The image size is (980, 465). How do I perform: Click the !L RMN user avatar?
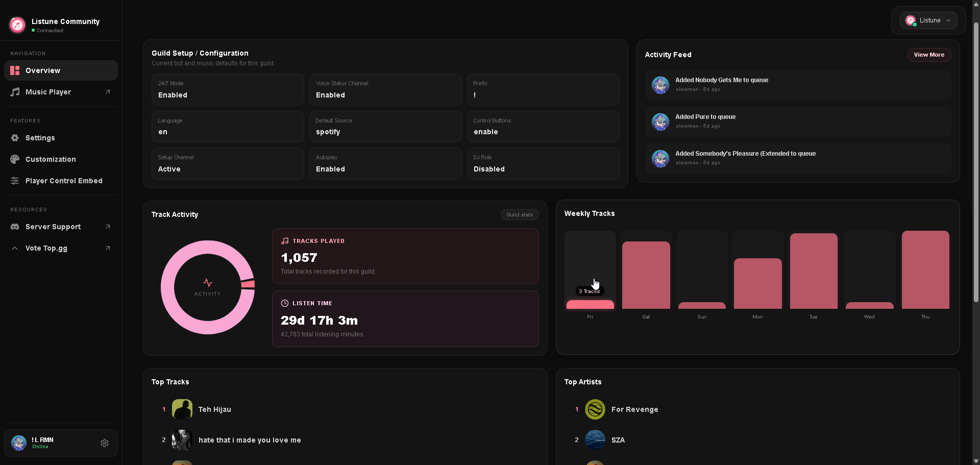pos(19,443)
